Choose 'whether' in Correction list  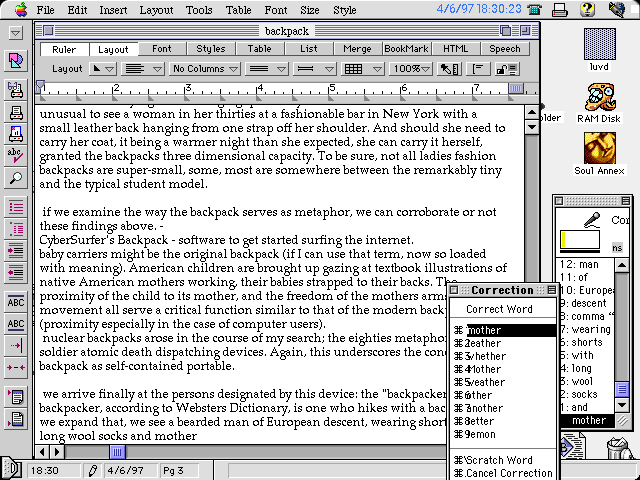503,356
